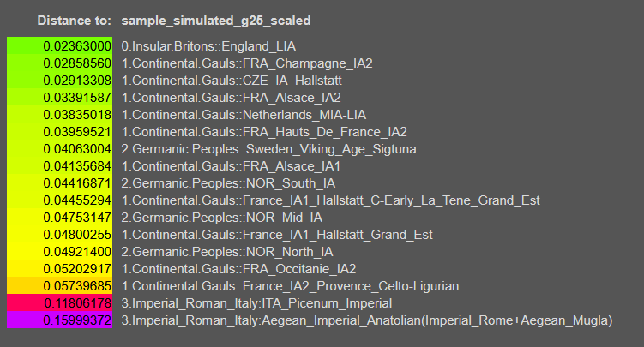This screenshot has height=347, width=644.
Task: Select the magenta 0.15999372 distance cell
Action: click(x=60, y=320)
